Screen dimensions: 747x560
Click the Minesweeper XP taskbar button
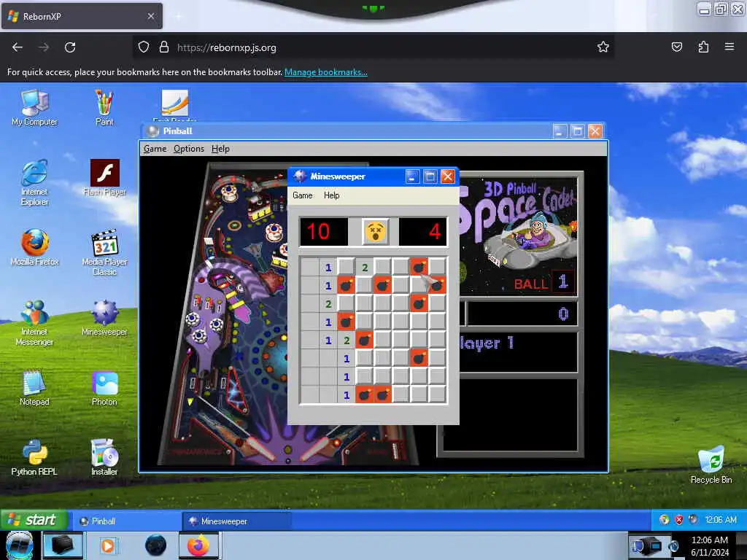[x=236, y=521]
